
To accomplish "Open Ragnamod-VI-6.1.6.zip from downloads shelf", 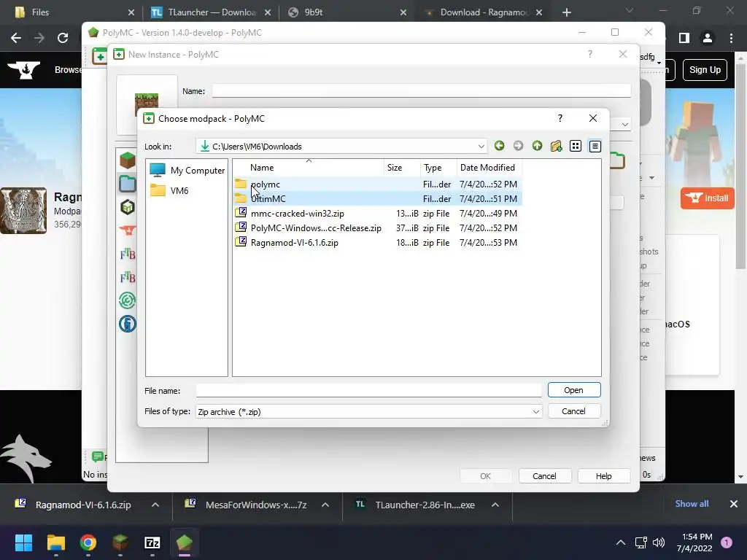I will point(74,505).
